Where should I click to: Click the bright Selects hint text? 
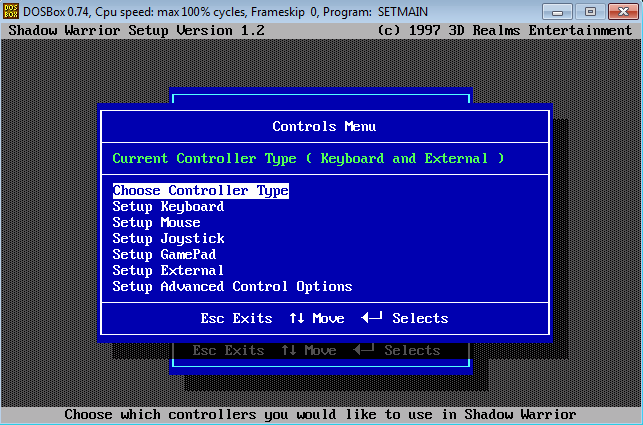[420, 318]
